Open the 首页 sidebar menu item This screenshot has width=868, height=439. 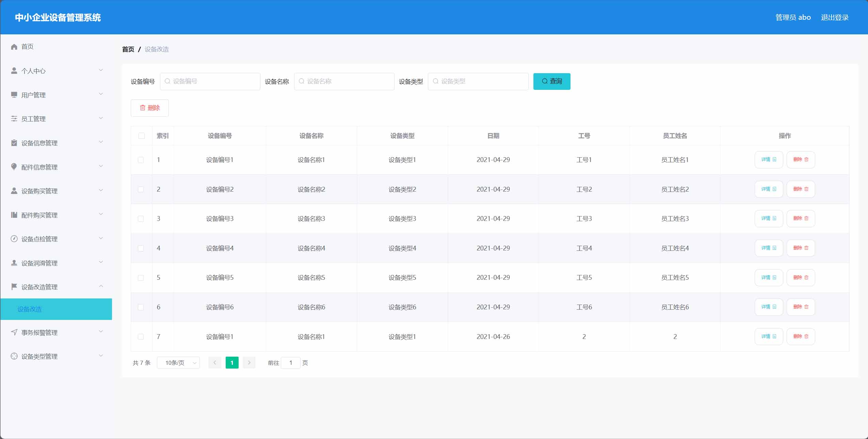point(56,47)
